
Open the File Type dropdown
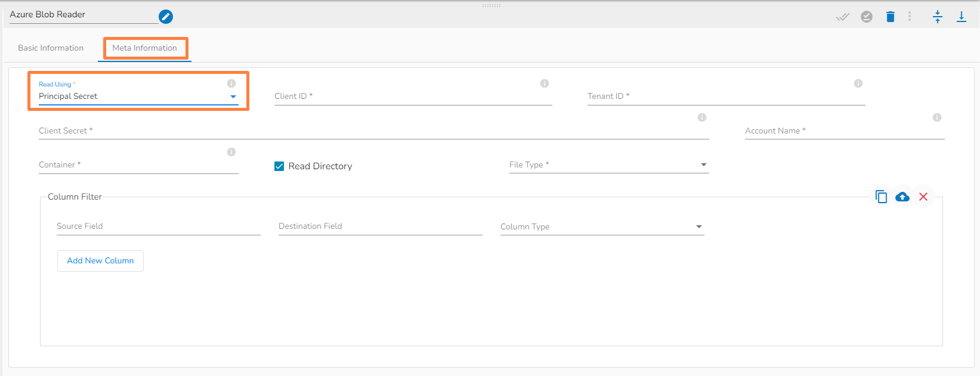click(704, 165)
